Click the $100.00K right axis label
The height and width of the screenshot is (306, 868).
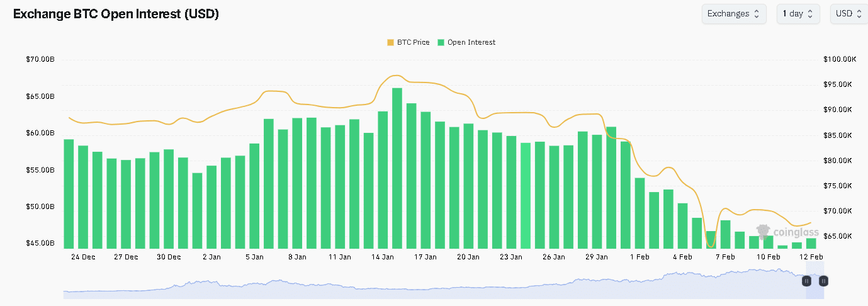tap(840, 60)
